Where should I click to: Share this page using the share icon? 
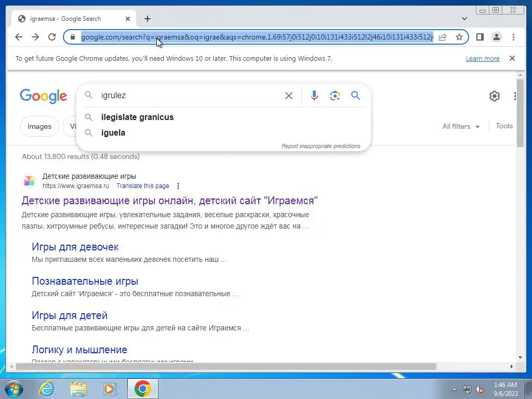click(x=443, y=37)
